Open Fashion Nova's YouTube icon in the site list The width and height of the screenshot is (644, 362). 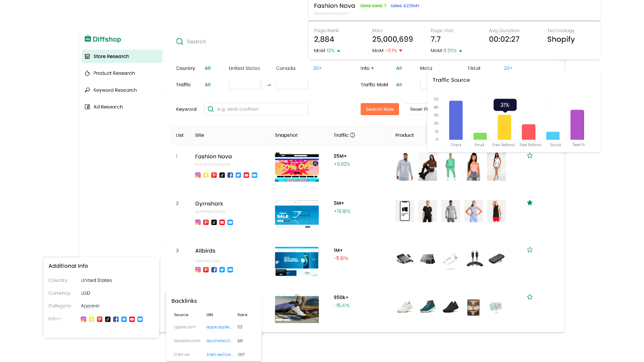click(x=246, y=175)
